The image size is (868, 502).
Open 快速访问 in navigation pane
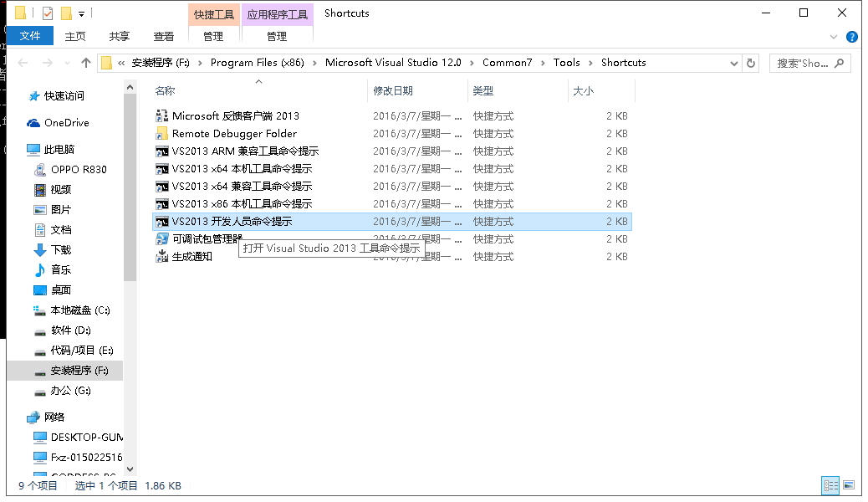click(64, 96)
